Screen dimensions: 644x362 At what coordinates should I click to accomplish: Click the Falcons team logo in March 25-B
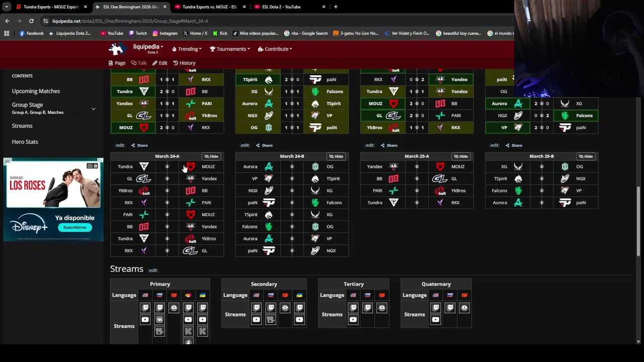[518, 191]
